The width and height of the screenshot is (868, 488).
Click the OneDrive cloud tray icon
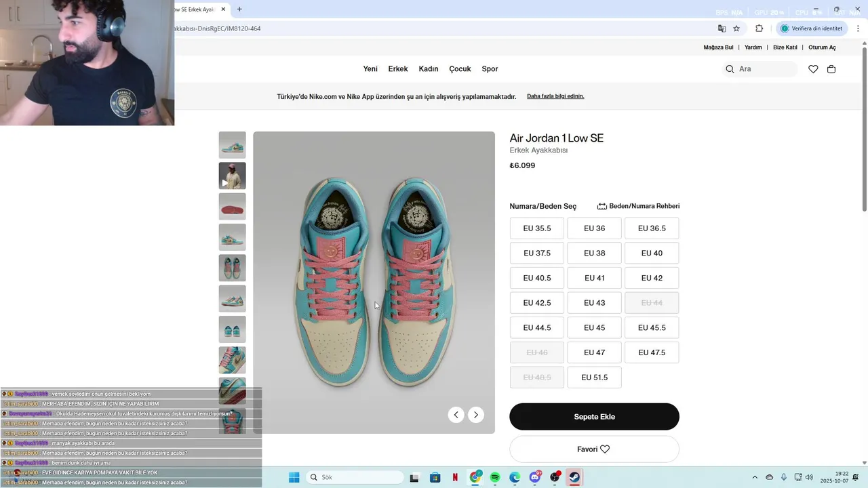click(x=769, y=477)
